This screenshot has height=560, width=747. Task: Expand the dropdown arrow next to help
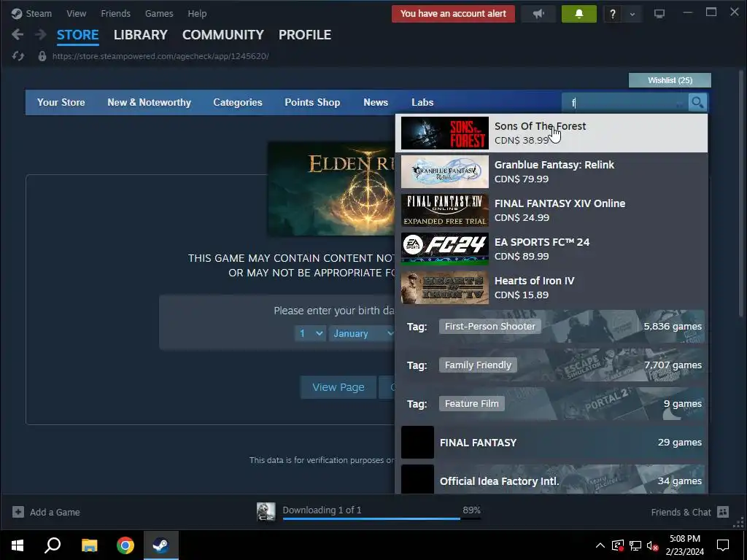click(632, 14)
